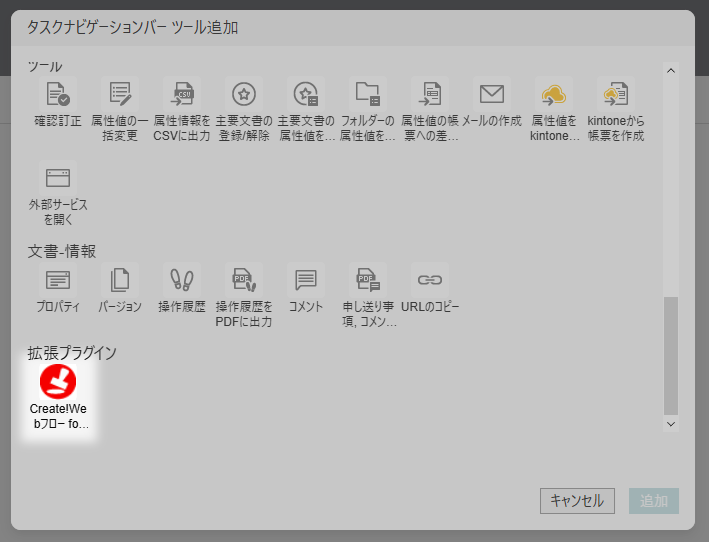The height and width of the screenshot is (542, 709).
Task: Select the 属性値をkintone… cloud icon
Action: point(553,94)
